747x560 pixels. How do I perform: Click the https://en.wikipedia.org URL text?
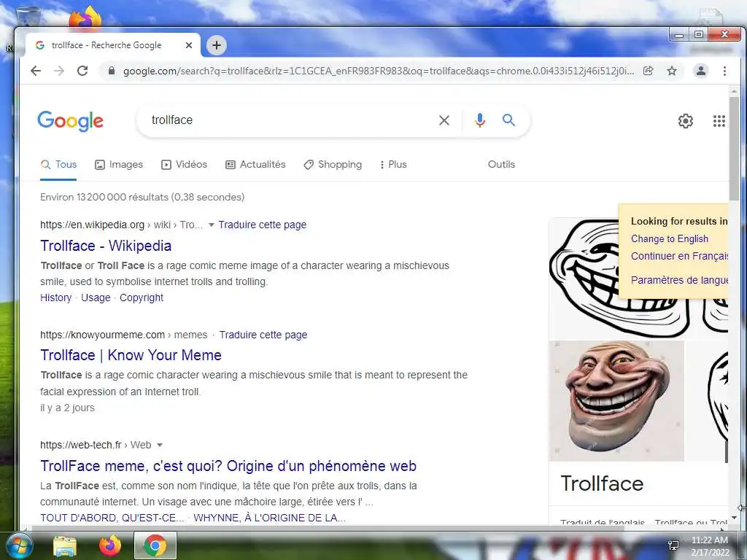(92, 225)
